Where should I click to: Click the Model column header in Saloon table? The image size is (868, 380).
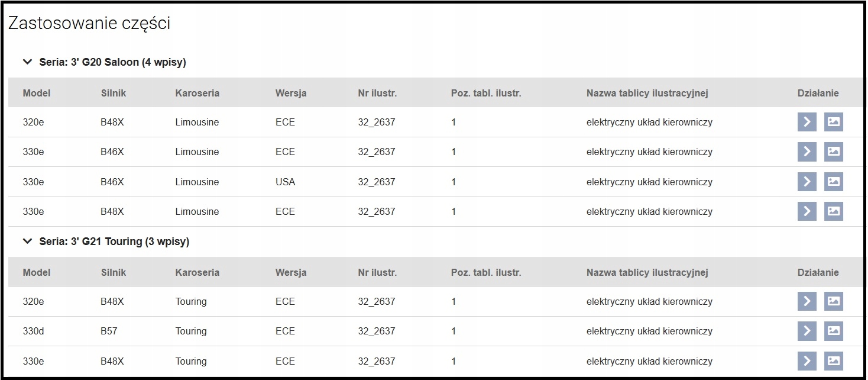pyautogui.click(x=37, y=93)
